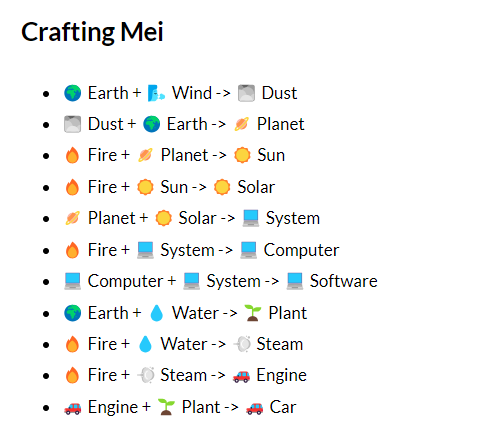502x424 pixels.
Task: Click the sun emoji before Sun result
Action: [242, 155]
